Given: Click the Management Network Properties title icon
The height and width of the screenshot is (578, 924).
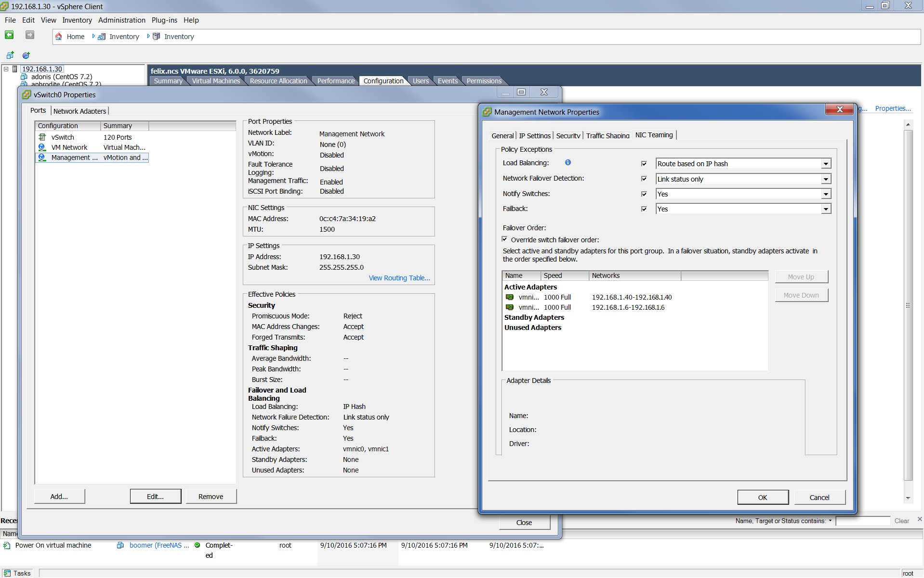Looking at the screenshot, I should coord(488,112).
